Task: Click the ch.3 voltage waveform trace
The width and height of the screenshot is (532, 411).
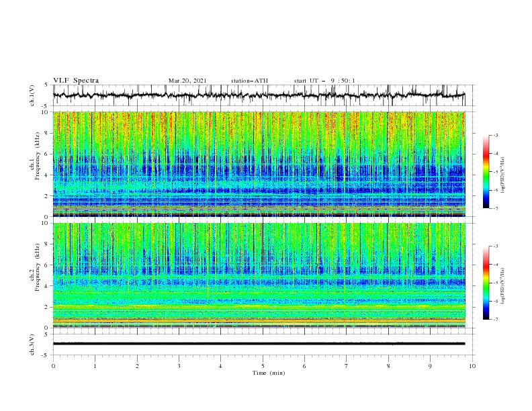Action: tap(259, 344)
